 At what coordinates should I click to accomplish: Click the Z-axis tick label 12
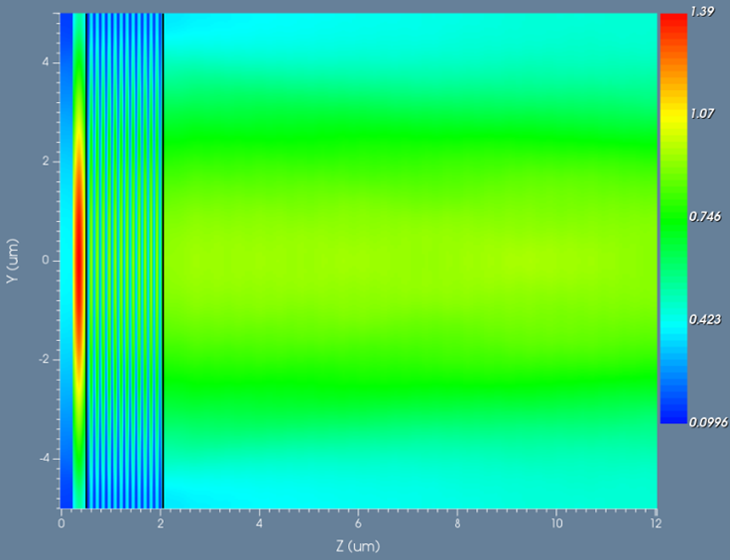(x=656, y=523)
